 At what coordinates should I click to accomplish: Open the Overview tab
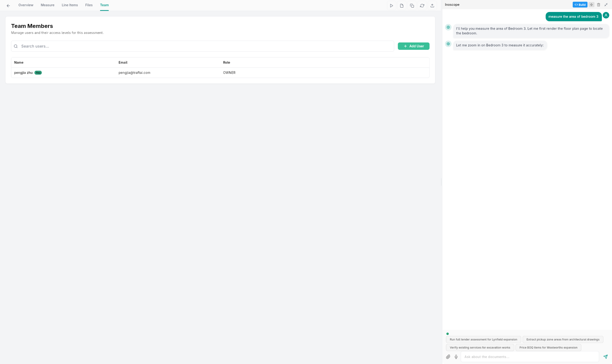(26, 5)
